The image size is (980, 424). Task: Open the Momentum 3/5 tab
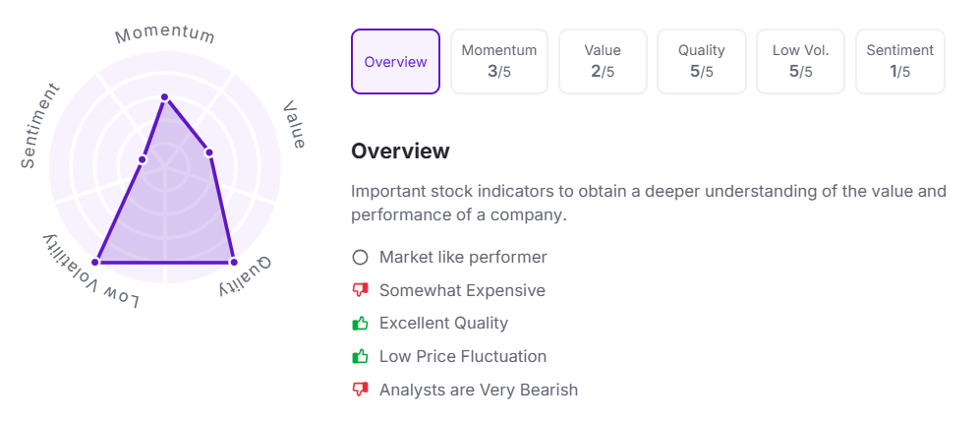click(499, 62)
